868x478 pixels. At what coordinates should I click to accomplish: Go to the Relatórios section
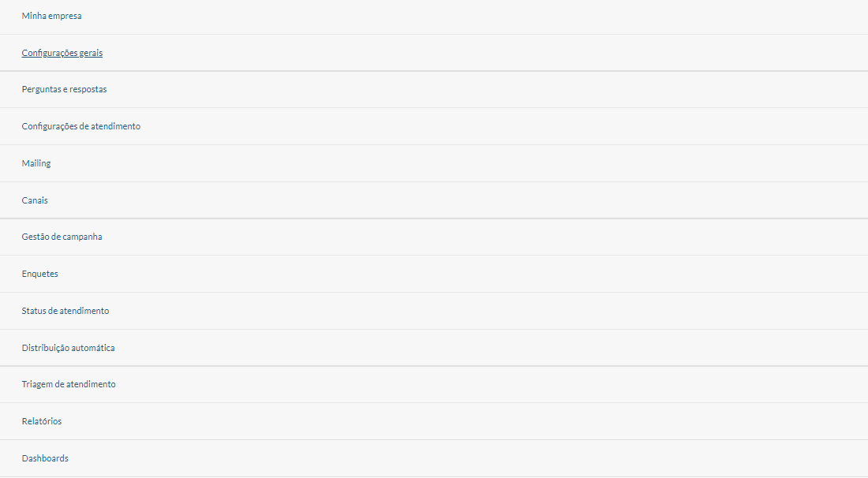[x=434, y=421]
